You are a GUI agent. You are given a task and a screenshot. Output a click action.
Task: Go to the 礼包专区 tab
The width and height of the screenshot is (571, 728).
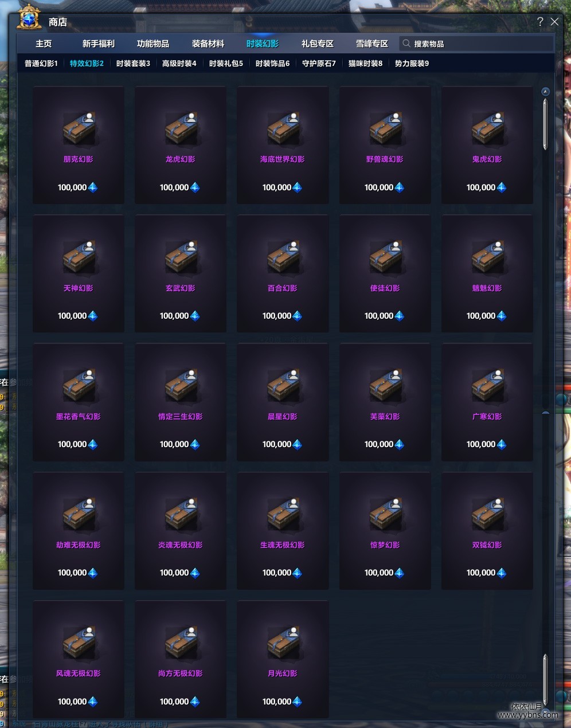point(318,44)
